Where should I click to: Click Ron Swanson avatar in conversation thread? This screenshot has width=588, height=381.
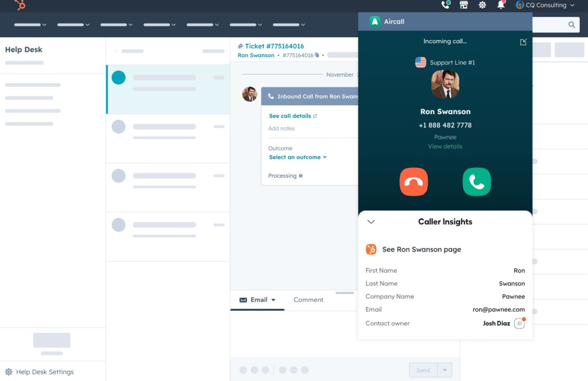coord(249,94)
